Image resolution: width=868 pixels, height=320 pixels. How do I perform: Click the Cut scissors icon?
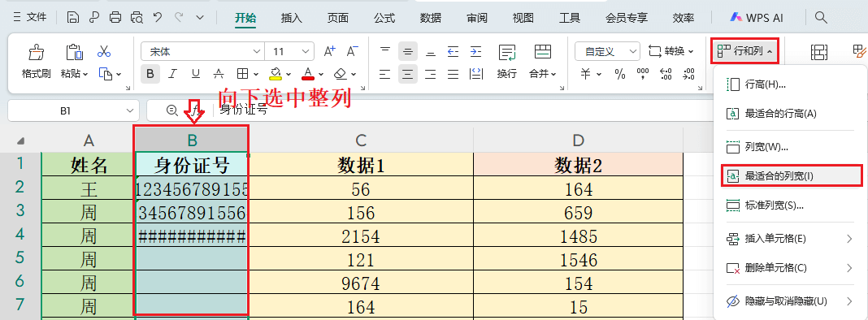103,52
